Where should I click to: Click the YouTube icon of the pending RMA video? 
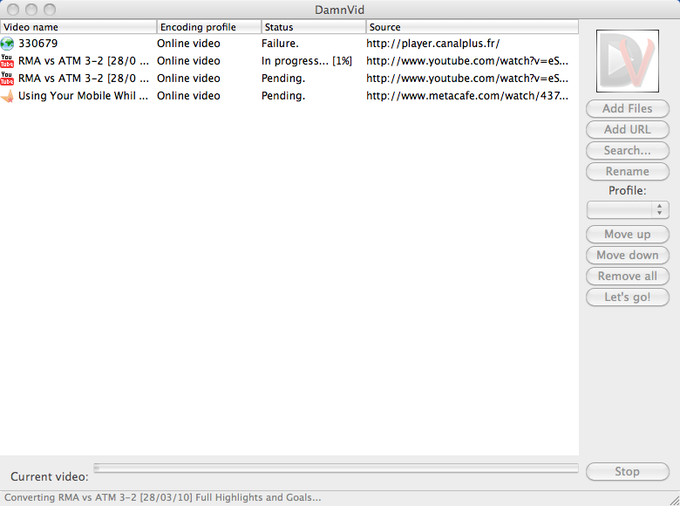tap(7, 78)
